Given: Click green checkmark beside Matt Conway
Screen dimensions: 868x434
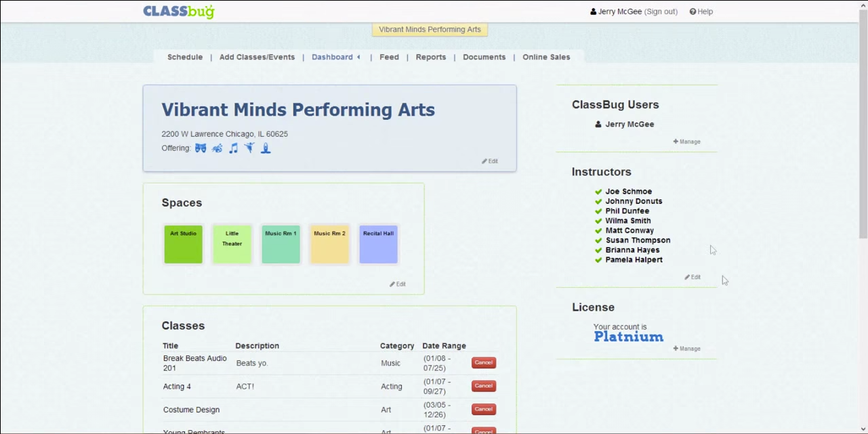Looking at the screenshot, I should (598, 230).
